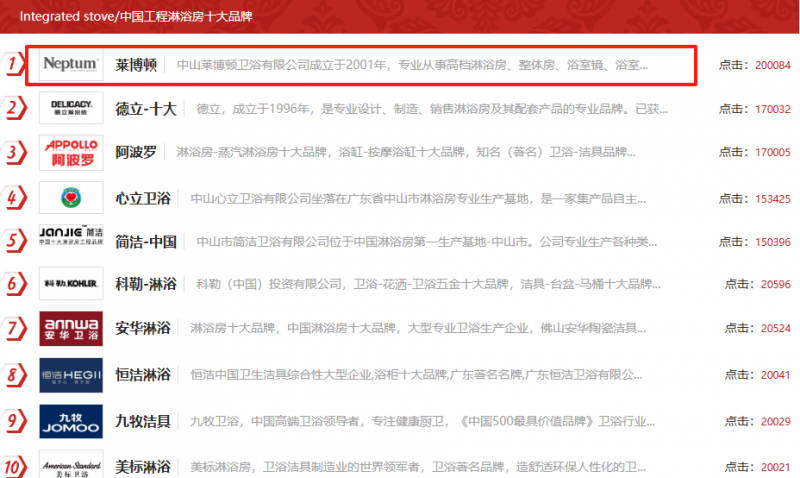Click the 德立，成立于1996年 description text

(x=432, y=109)
